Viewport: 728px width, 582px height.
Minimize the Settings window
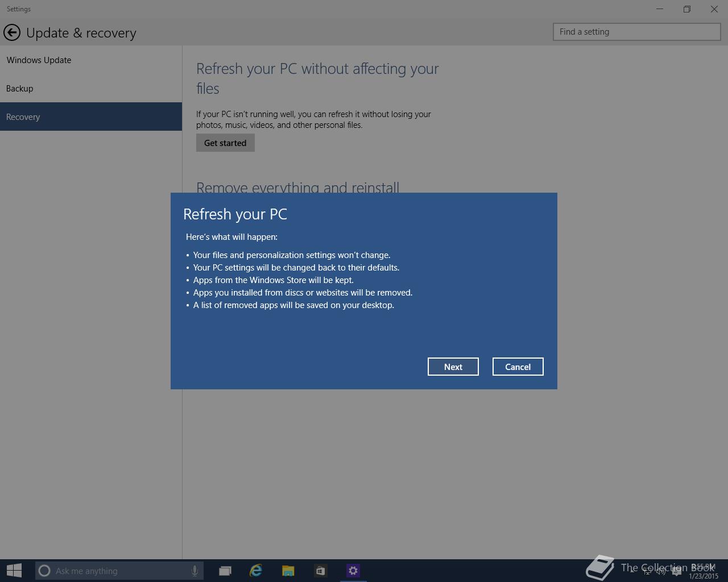click(x=660, y=9)
